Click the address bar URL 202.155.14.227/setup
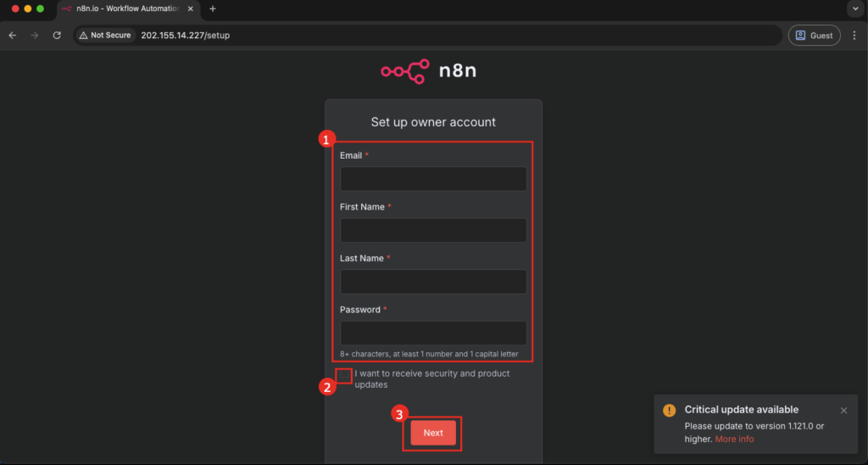The image size is (868, 465). (x=186, y=36)
